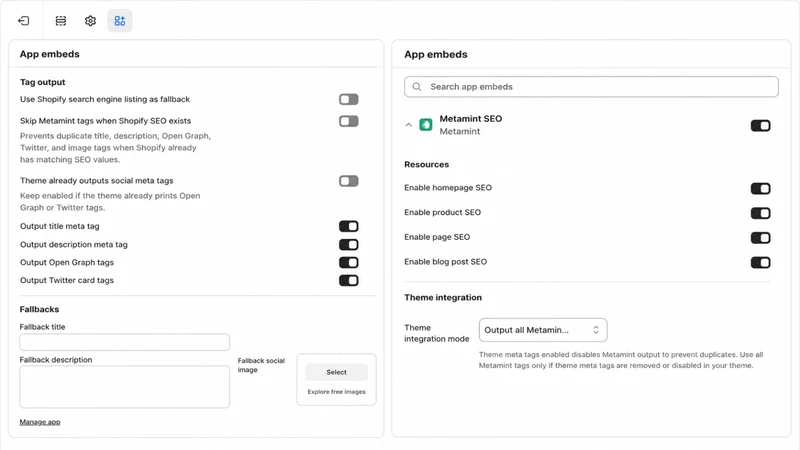Open the Theme integration mode dropdown
Screen dimensions: 800x450
click(x=543, y=330)
